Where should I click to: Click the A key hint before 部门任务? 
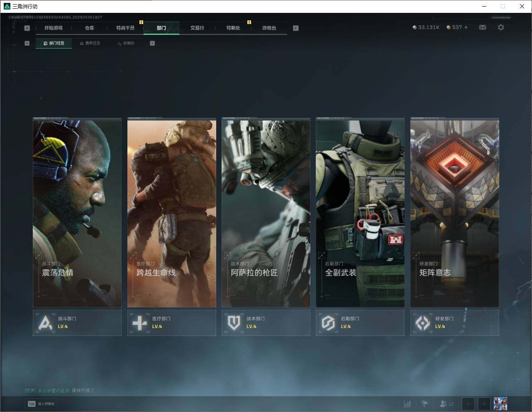click(27, 43)
